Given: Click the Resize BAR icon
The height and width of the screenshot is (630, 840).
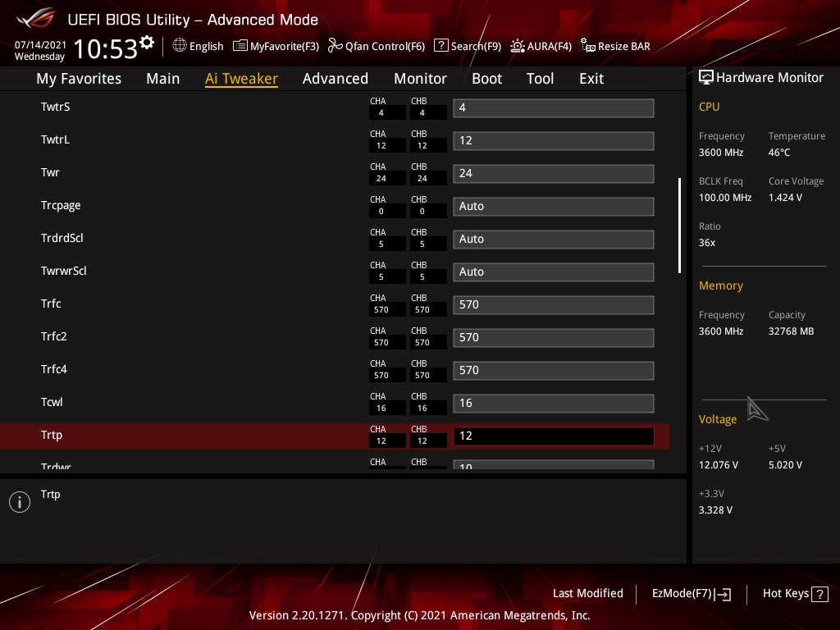Looking at the screenshot, I should coord(587,46).
